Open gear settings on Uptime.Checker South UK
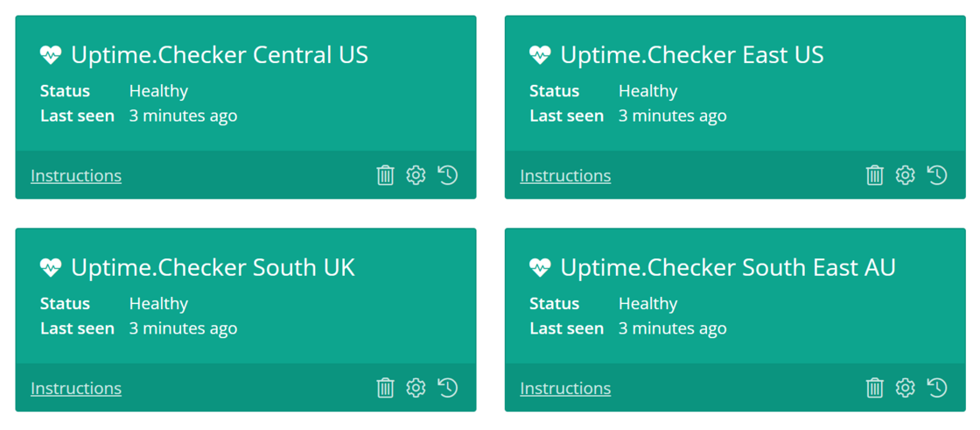Image resolution: width=980 pixels, height=430 pixels. [x=416, y=388]
